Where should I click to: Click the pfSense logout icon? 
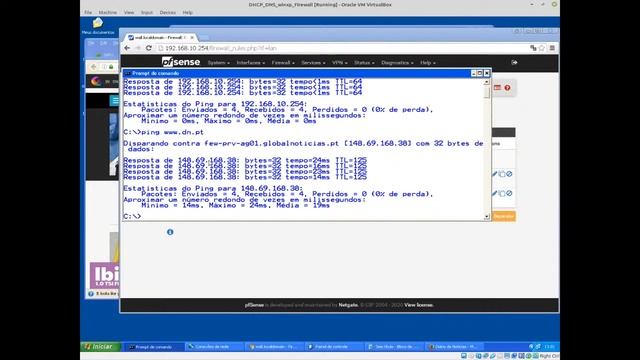point(514,62)
